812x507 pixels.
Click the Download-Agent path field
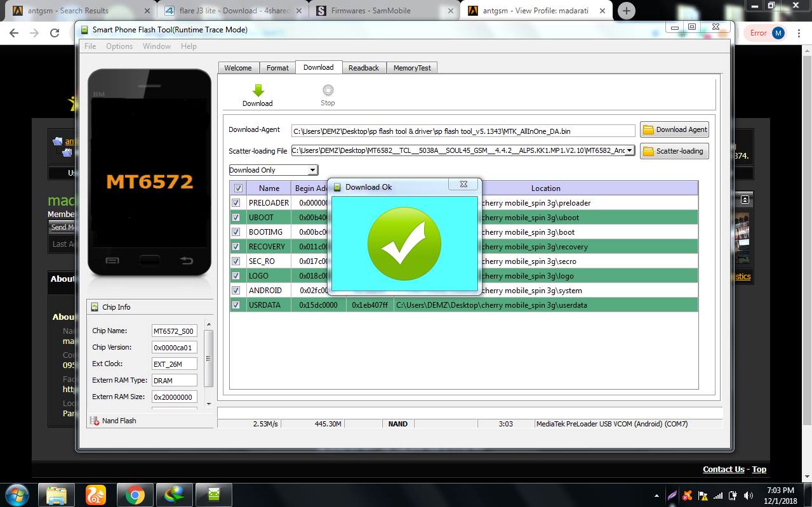(x=463, y=131)
